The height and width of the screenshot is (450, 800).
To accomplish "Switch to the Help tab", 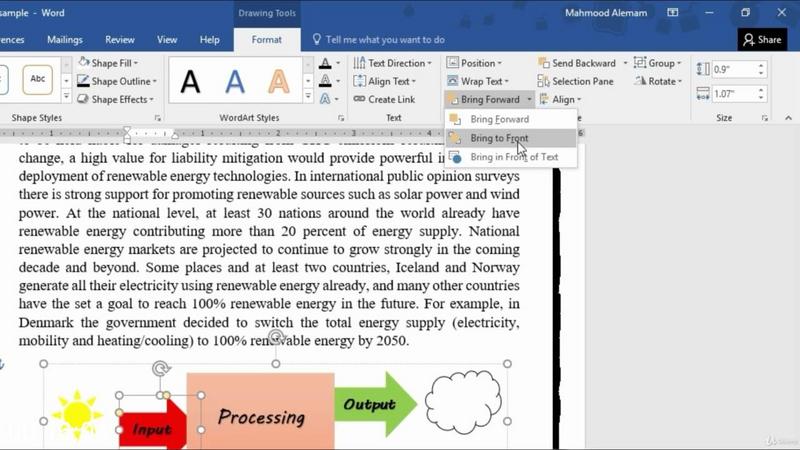I will [209, 39].
